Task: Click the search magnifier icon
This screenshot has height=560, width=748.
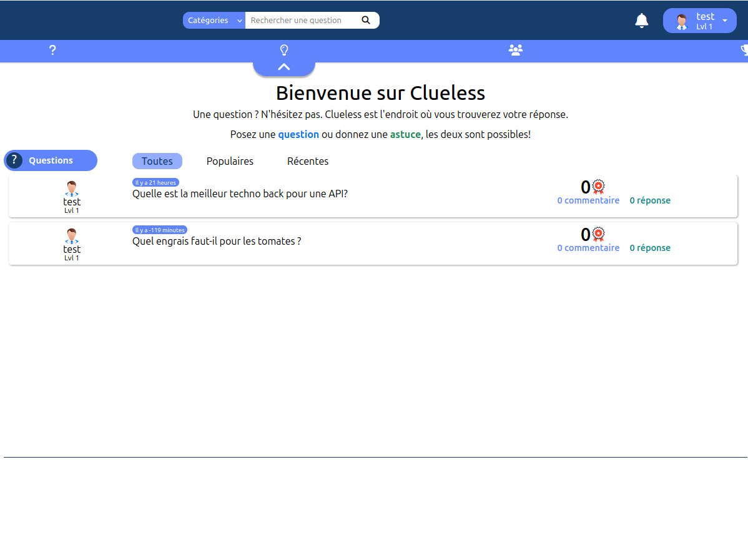Action: [x=366, y=20]
